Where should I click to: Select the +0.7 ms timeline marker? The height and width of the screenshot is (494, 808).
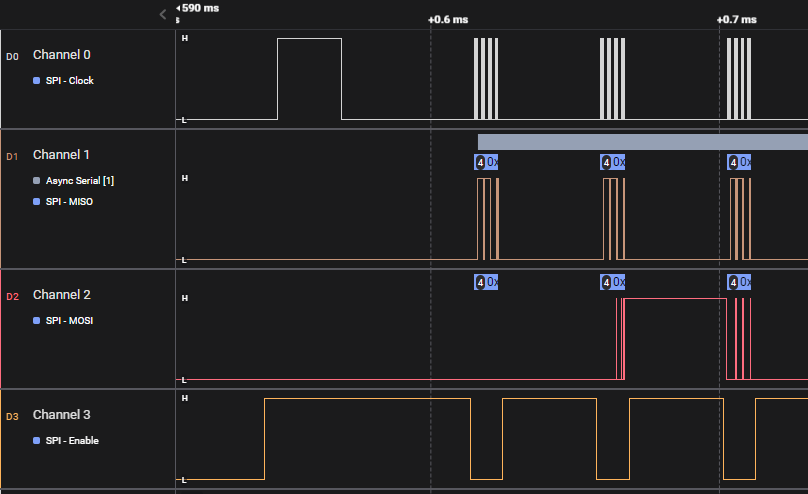pos(736,20)
